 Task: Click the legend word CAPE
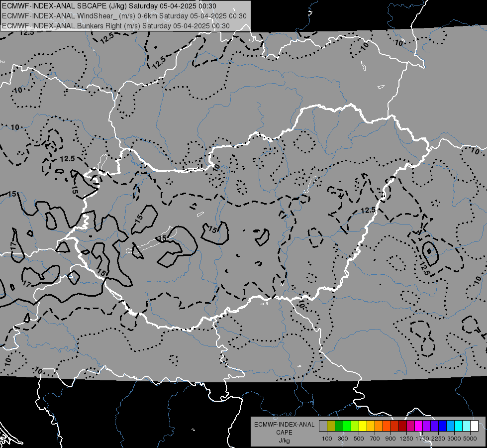pos(284,433)
